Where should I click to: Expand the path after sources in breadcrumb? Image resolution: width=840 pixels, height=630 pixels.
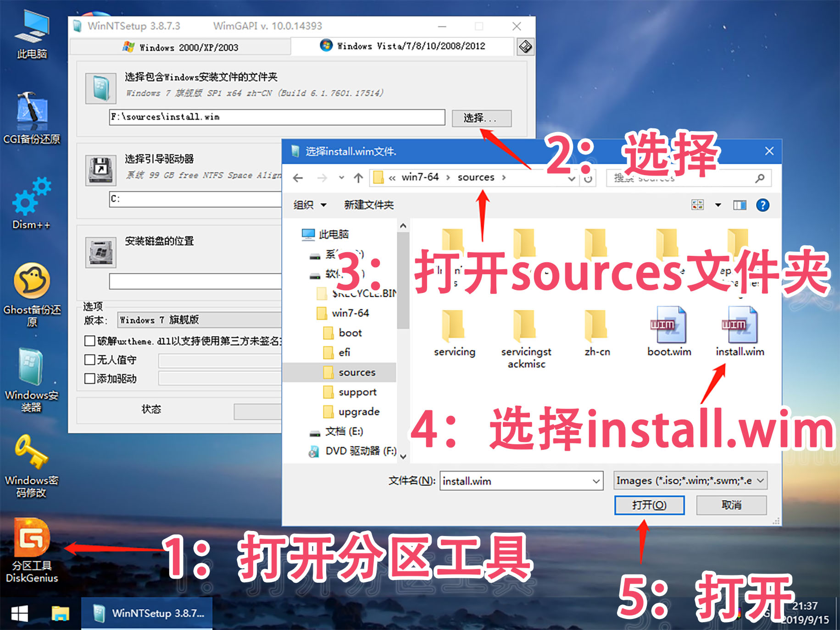504,177
